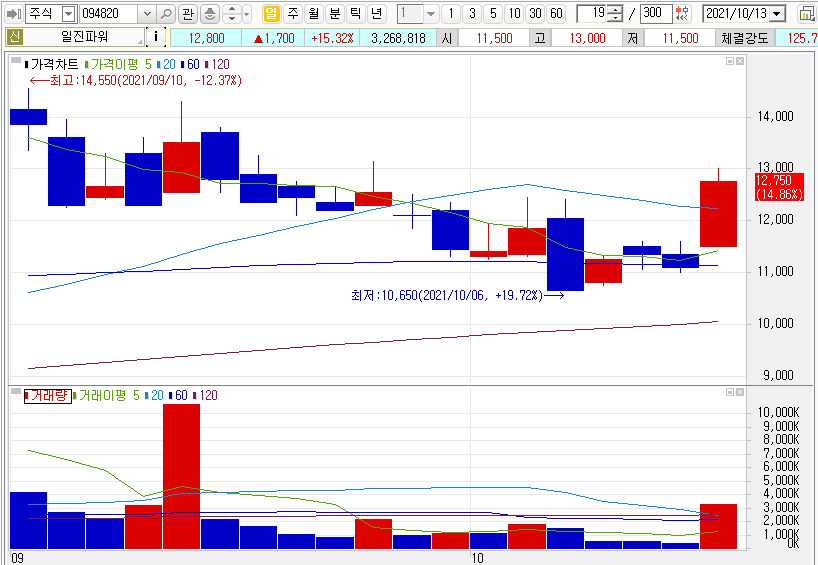
Task: Select interval preset 3
Action: (472, 14)
